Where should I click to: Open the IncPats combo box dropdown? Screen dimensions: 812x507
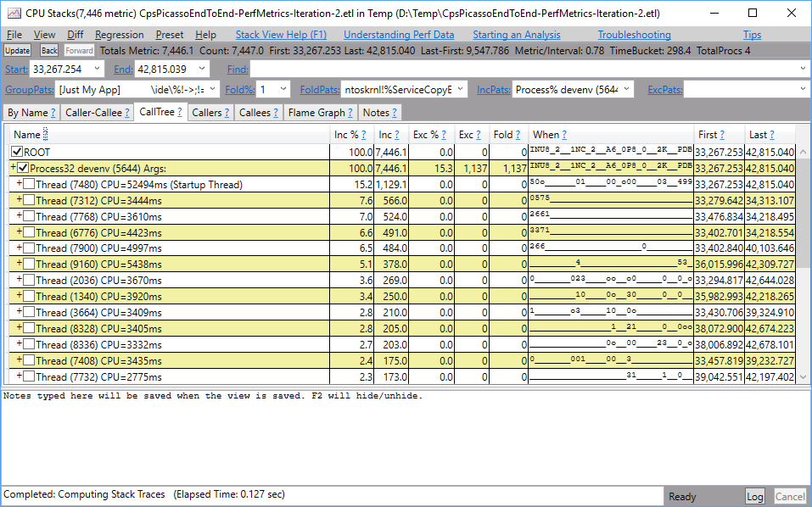[625, 89]
